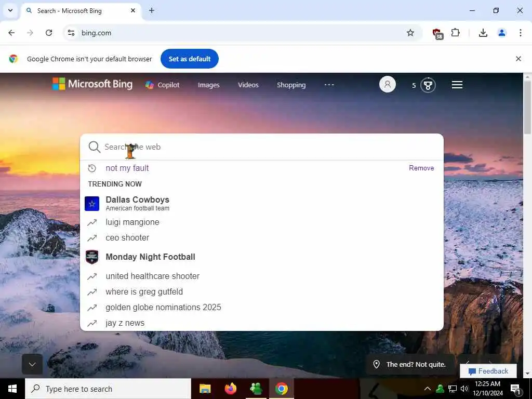Select the Dallas Cowboys trending suggestion
Image resolution: width=532 pixels, height=399 pixels.
(x=262, y=204)
